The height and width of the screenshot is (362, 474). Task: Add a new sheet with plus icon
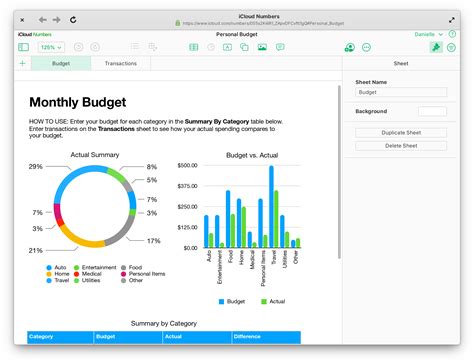click(x=23, y=63)
